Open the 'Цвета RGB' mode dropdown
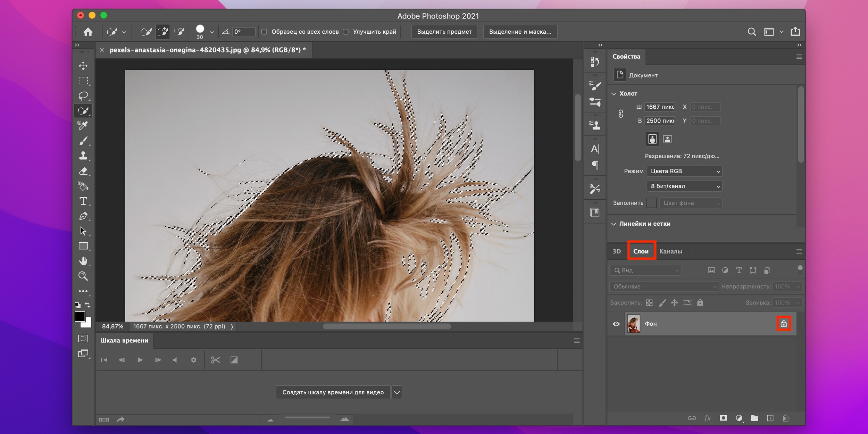The image size is (868, 434). (684, 171)
